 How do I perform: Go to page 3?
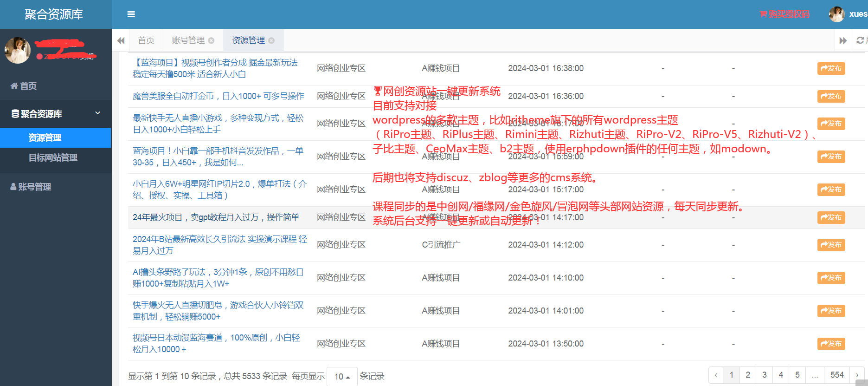(765, 375)
